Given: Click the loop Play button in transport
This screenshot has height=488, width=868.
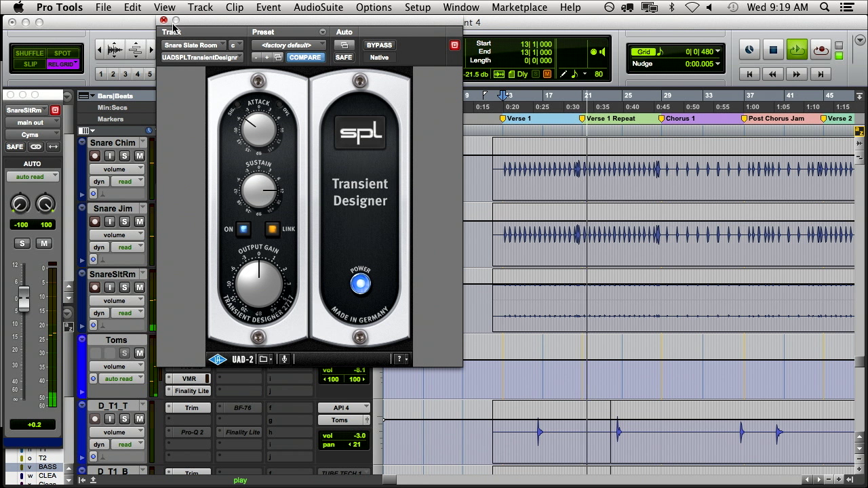Looking at the screenshot, I should coord(797,49).
